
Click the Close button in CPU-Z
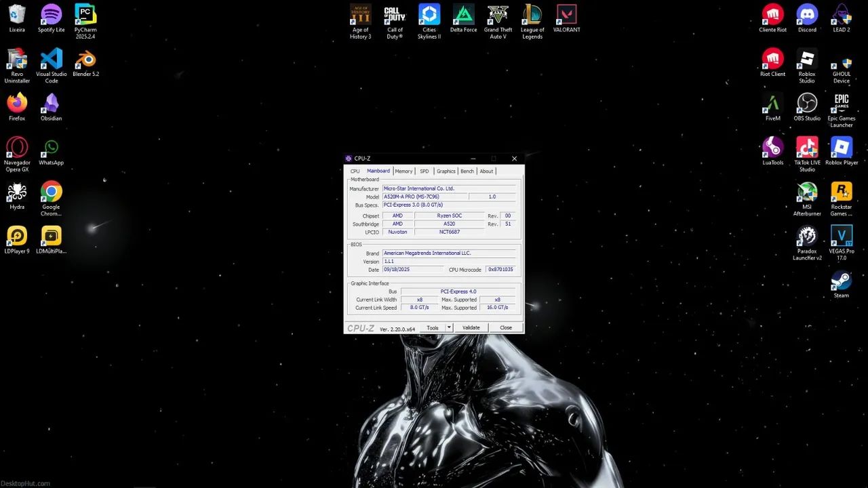[506, 328]
